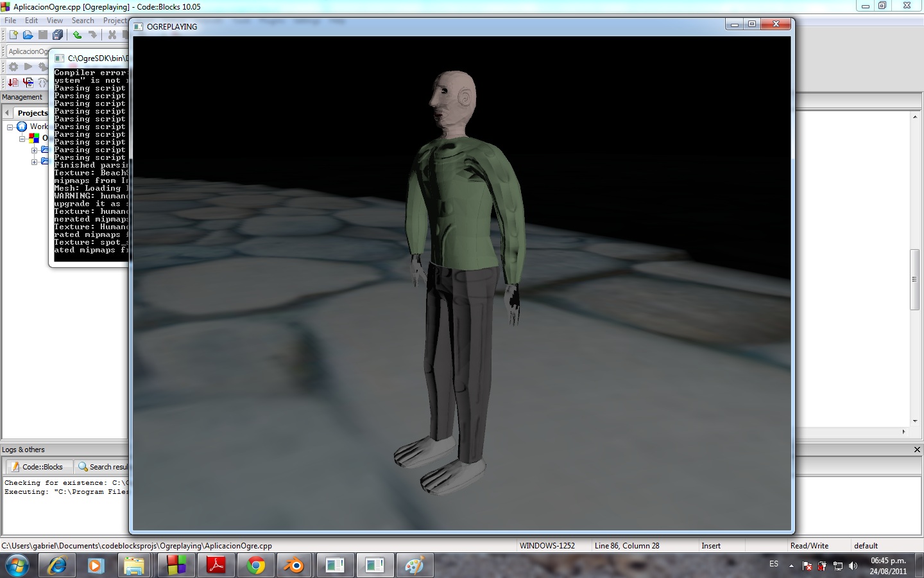Run the program with the play icon
This screenshot has height=578, width=924.
pyautogui.click(x=28, y=66)
